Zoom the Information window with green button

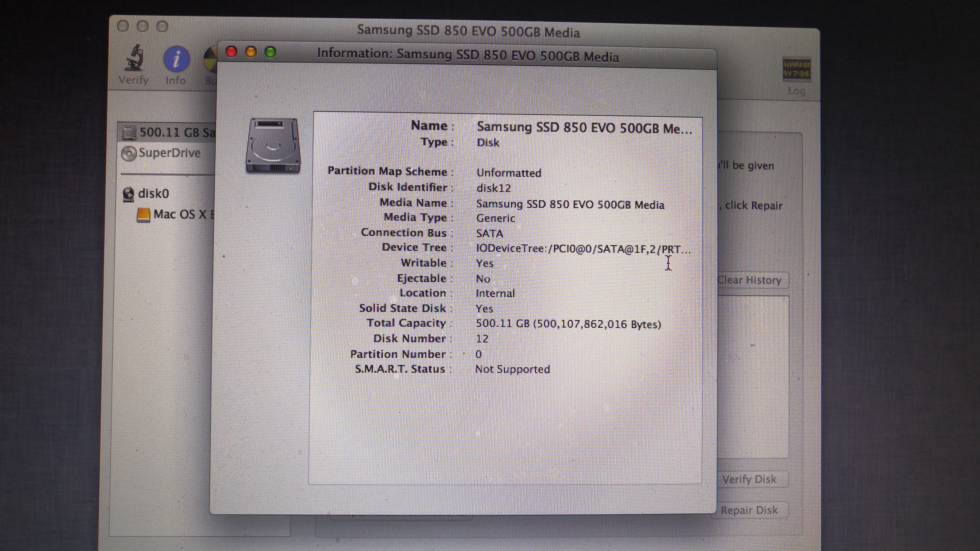pos(271,53)
